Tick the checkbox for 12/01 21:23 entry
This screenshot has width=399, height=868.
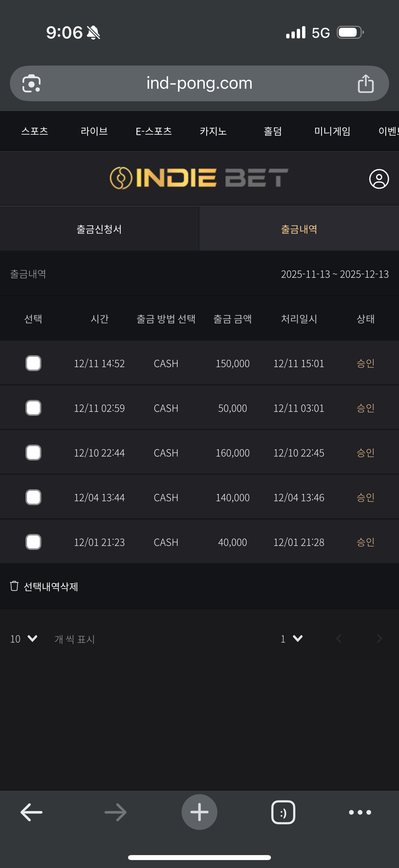click(33, 542)
